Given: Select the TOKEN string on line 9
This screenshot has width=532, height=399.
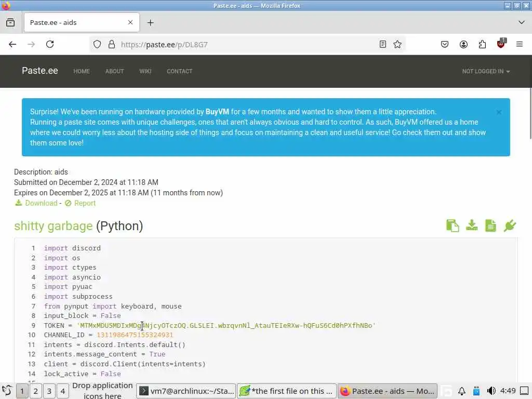Looking at the screenshot, I should coord(227,325).
